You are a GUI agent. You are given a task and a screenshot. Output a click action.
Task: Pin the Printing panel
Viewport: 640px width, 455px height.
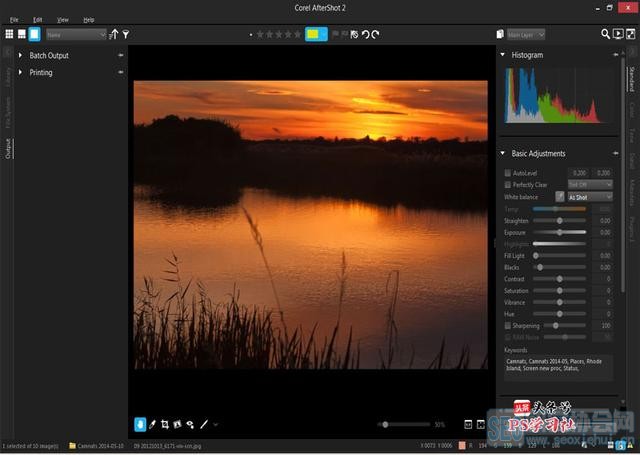[120, 72]
